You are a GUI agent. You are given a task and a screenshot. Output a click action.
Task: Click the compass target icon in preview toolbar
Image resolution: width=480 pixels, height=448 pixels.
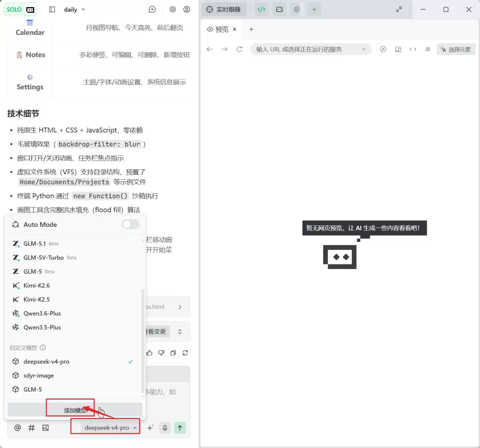pyautogui.click(x=383, y=49)
